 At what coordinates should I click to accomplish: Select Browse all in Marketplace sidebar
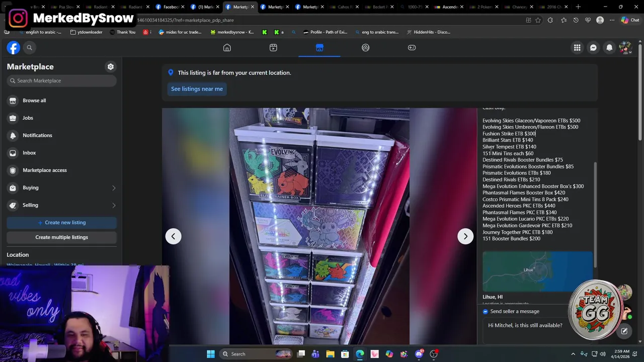coord(61,101)
